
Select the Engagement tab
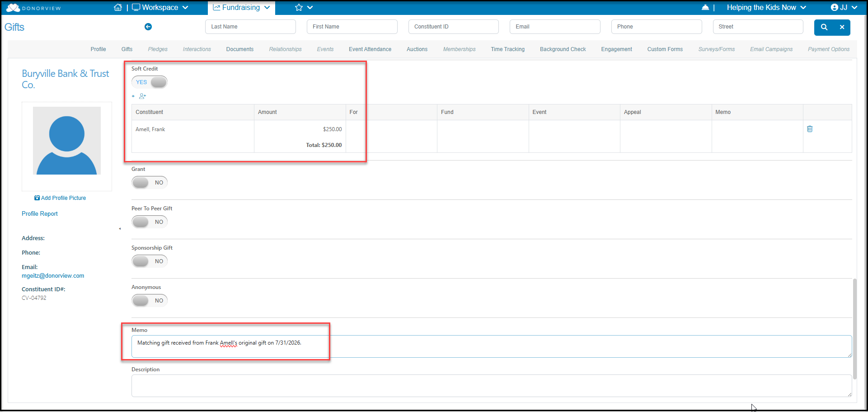coord(617,49)
